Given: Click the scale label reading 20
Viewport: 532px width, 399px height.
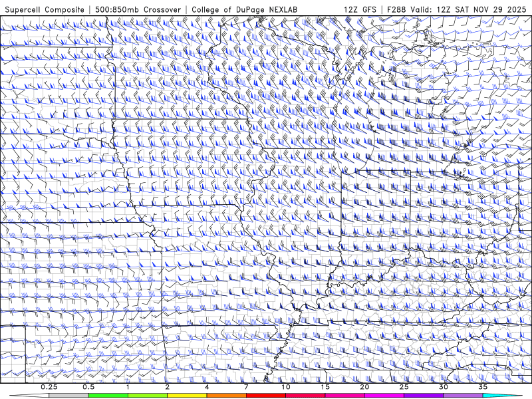Looking at the screenshot, I should click(364, 387).
